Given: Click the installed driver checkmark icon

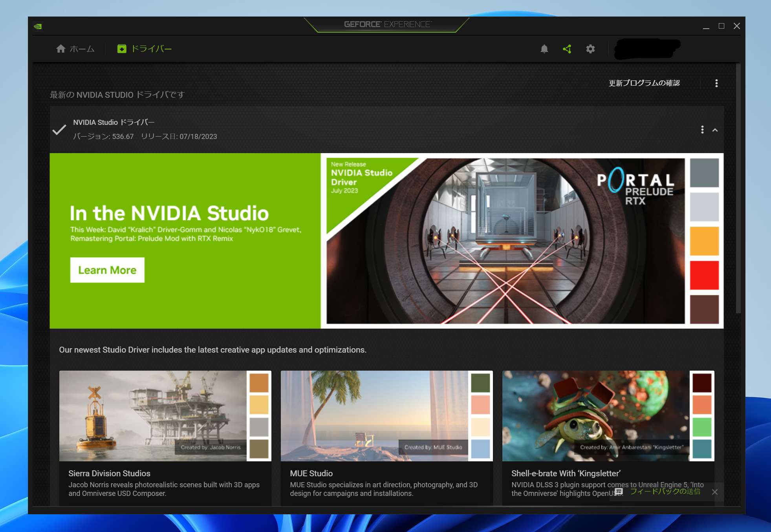Looking at the screenshot, I should pyautogui.click(x=59, y=130).
